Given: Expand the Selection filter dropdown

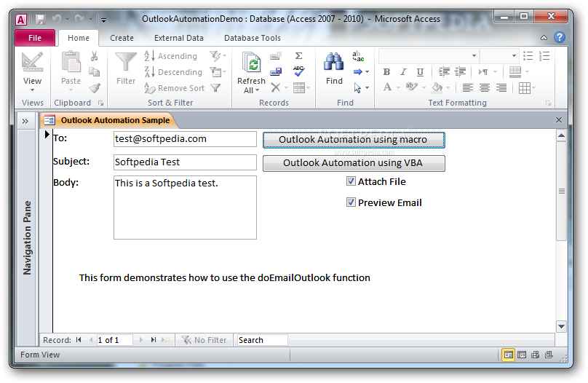Looking at the screenshot, I should [x=218, y=56].
